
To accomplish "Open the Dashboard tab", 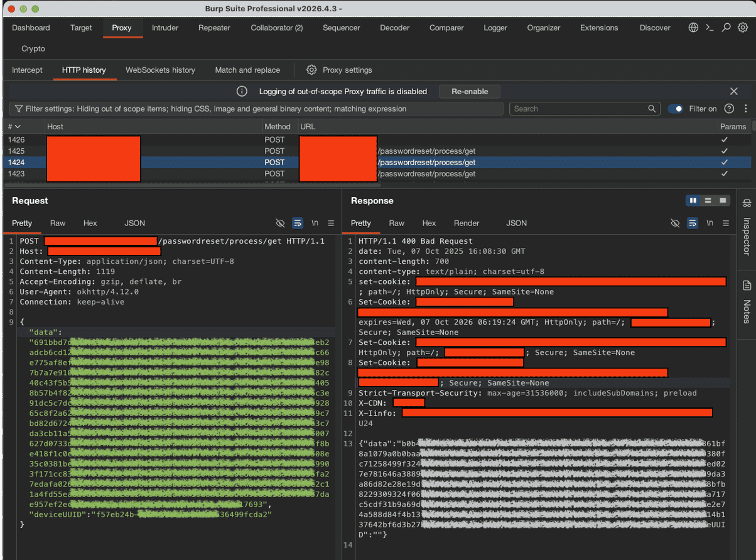I will click(x=31, y=28).
